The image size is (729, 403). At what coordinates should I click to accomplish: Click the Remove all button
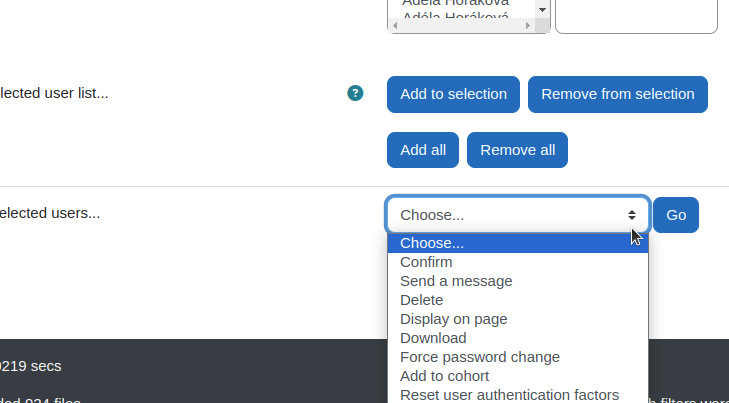click(x=517, y=150)
